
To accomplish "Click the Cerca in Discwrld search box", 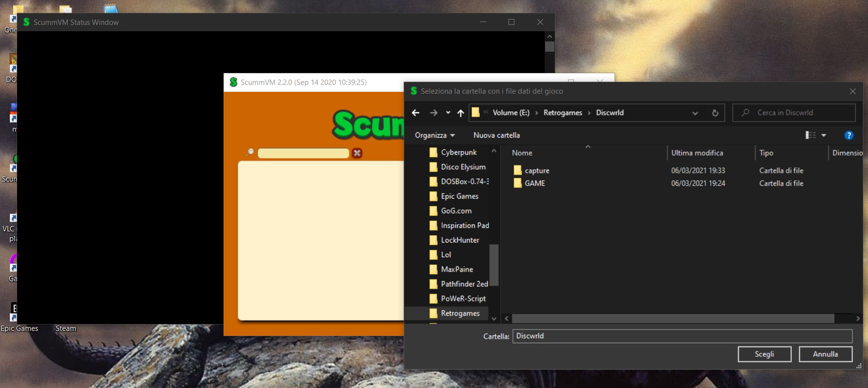I will tap(794, 113).
